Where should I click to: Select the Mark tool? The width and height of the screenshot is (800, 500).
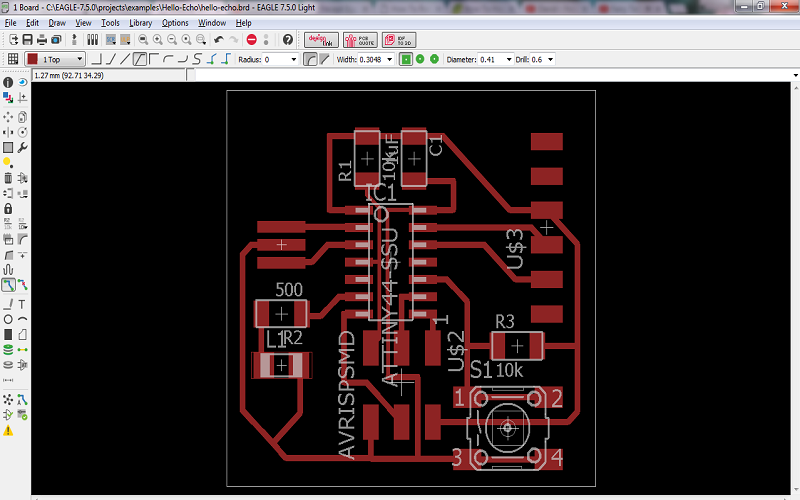pyautogui.click(x=22, y=97)
